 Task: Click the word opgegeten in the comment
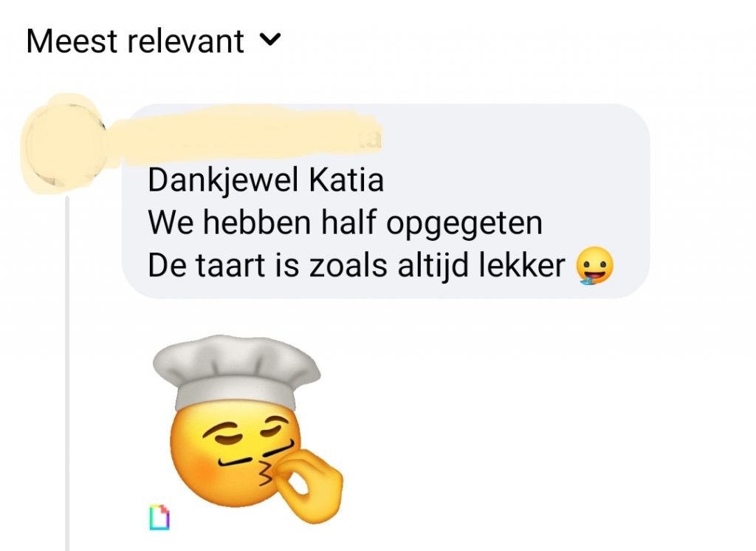464,225
